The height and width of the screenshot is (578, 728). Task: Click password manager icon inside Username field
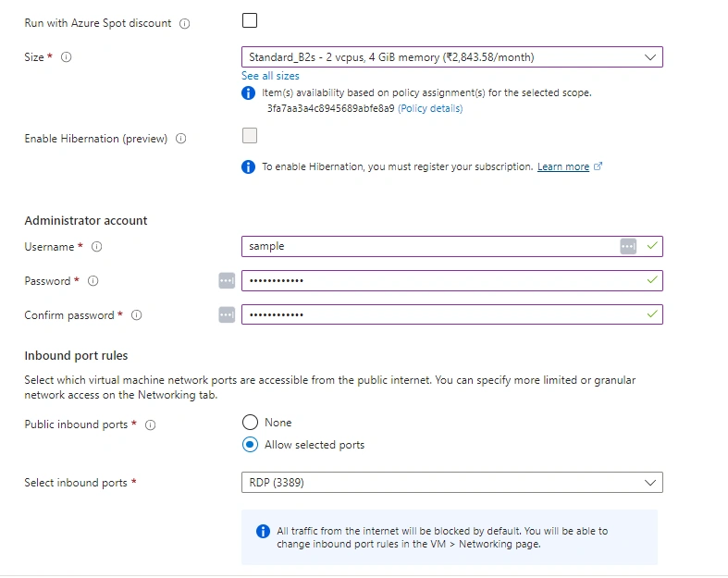click(x=628, y=246)
